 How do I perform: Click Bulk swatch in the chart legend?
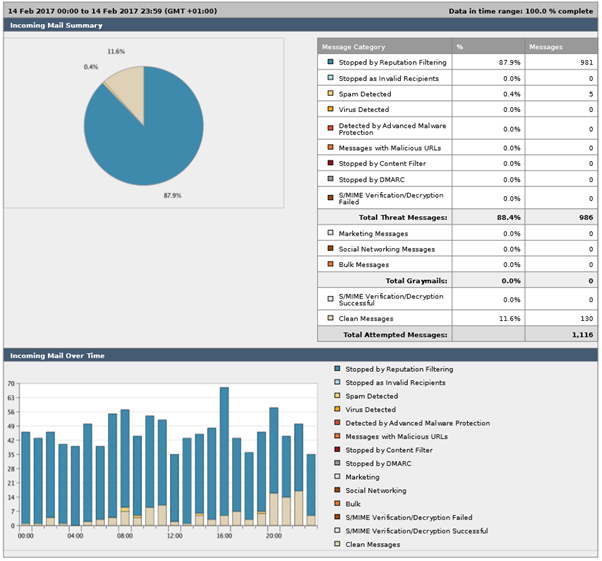(x=337, y=504)
